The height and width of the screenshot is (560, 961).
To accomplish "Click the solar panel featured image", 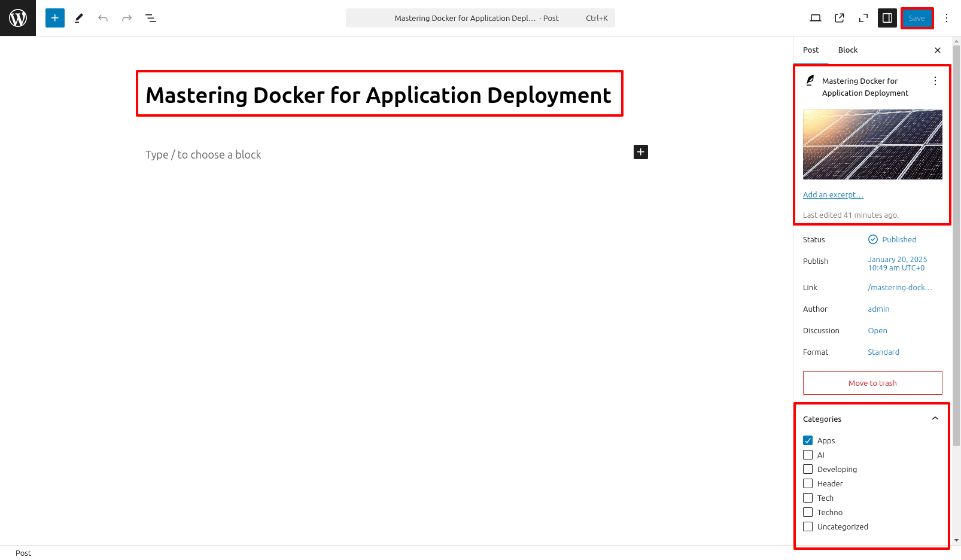I will pos(872,144).
